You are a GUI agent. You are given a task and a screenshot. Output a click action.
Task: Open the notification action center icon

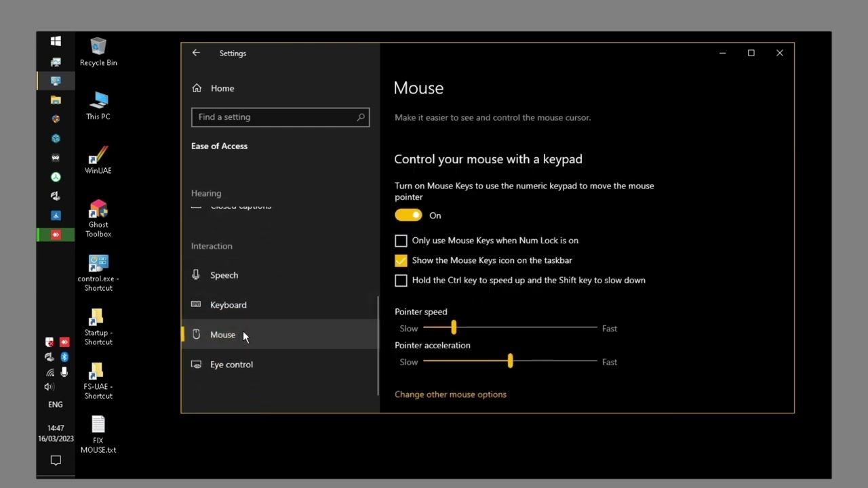point(56,461)
